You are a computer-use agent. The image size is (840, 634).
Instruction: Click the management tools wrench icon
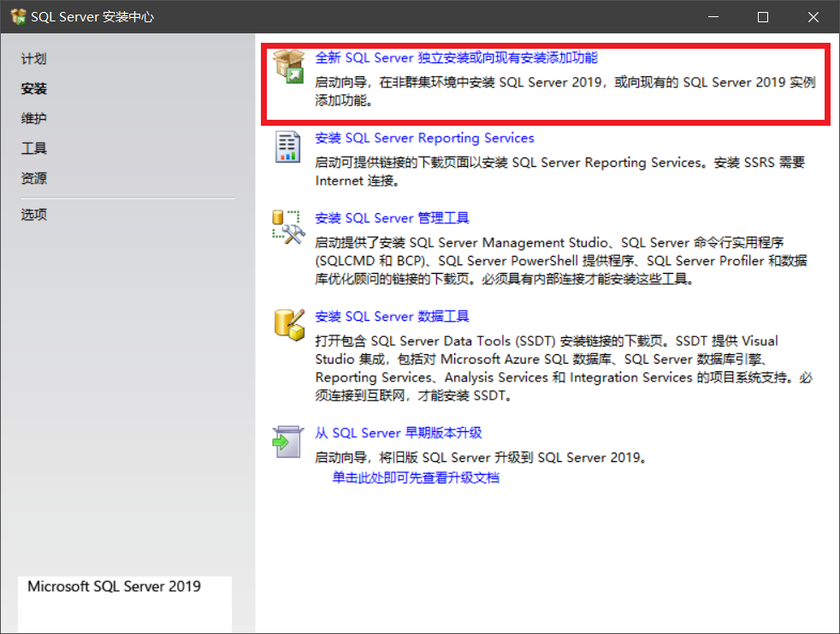(x=289, y=228)
